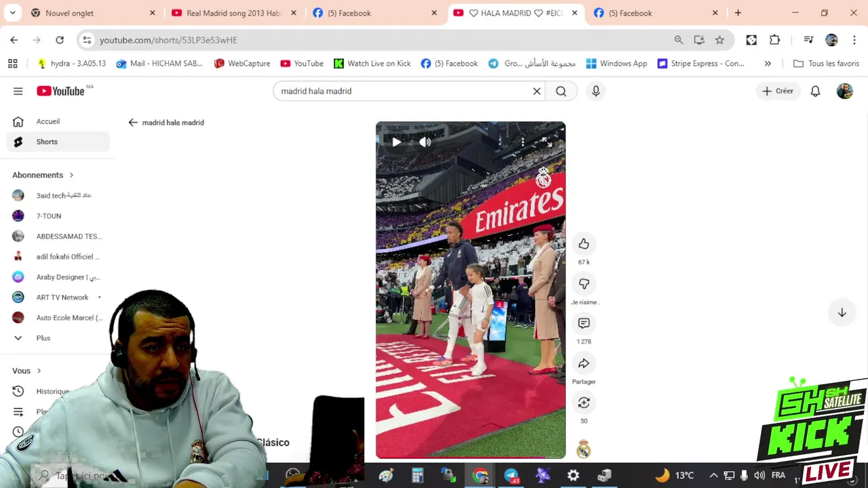Open the Short's sound channel avatar
The image size is (868, 488).
tap(584, 449)
